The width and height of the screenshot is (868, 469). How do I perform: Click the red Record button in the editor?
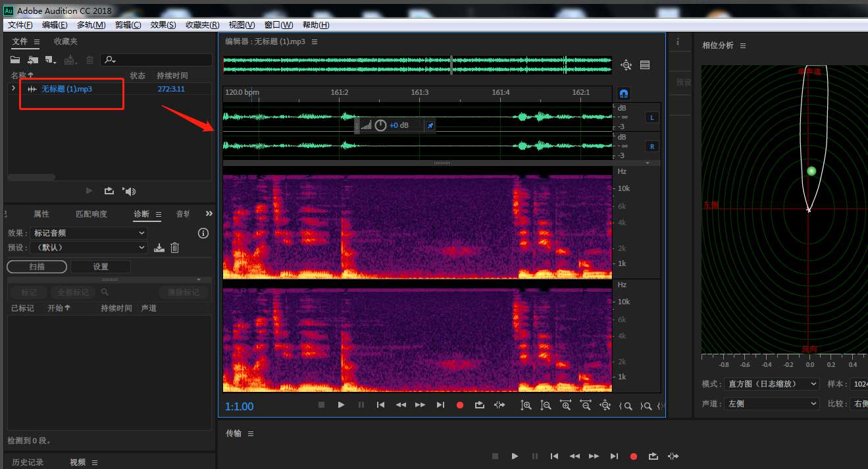460,405
